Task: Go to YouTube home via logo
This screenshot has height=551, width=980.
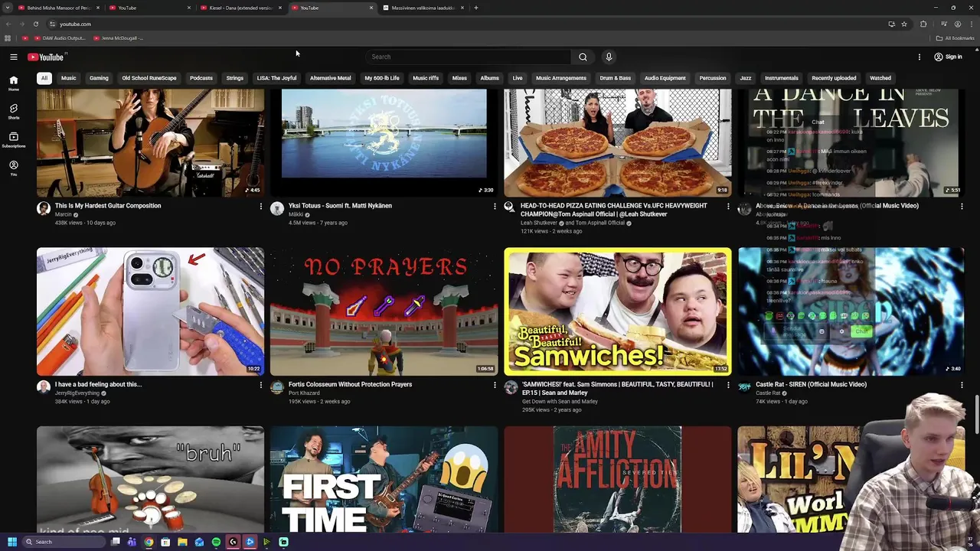Action: click(47, 57)
